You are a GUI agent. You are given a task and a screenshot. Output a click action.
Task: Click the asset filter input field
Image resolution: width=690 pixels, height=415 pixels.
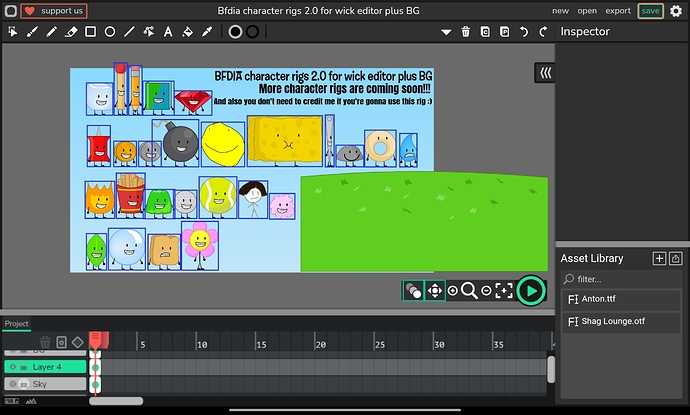pyautogui.click(x=621, y=279)
